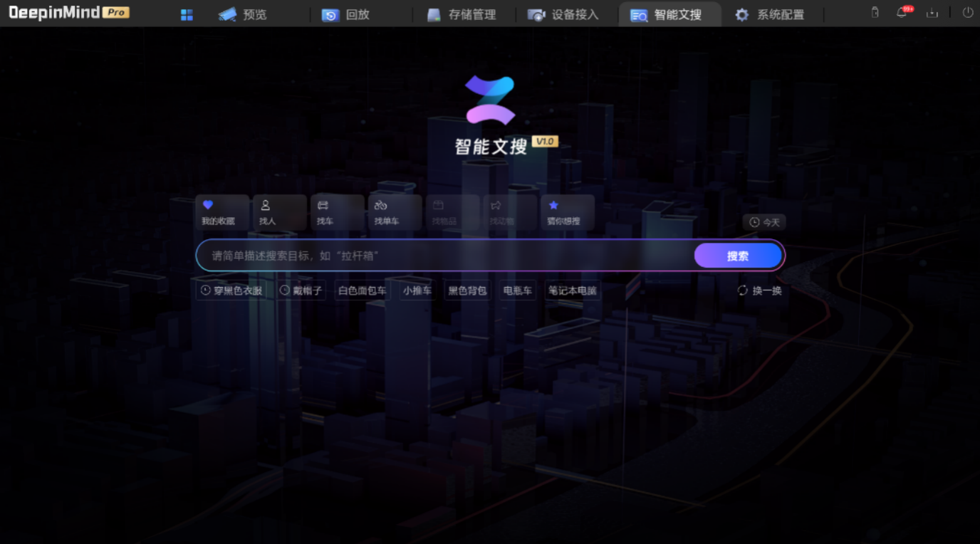980x544 pixels.
Task: Open the 我的收藏 favorites card
Action: pyautogui.click(x=222, y=212)
